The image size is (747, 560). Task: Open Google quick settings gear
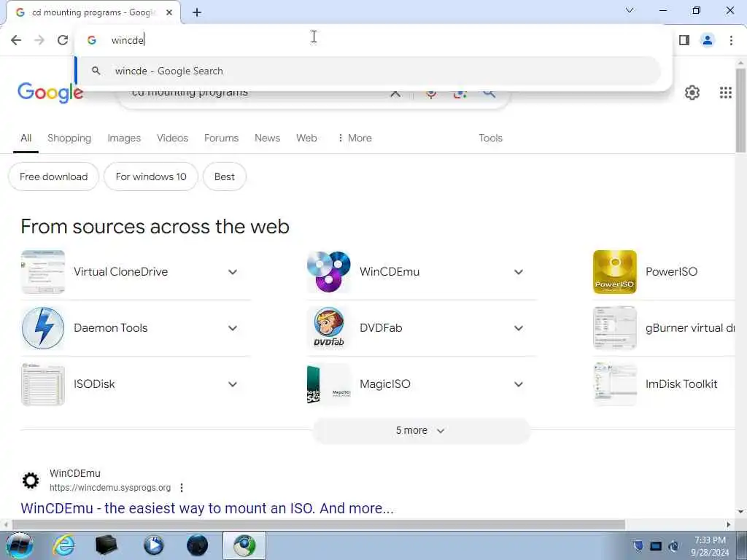(x=692, y=93)
